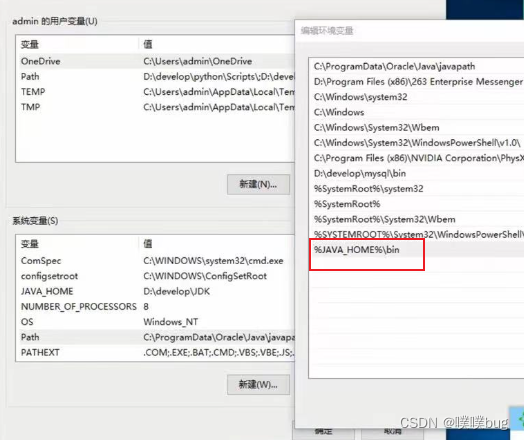Click value C:\WINDOWS\ConfigSetRoot
The height and width of the screenshot is (440, 524).
205,276
